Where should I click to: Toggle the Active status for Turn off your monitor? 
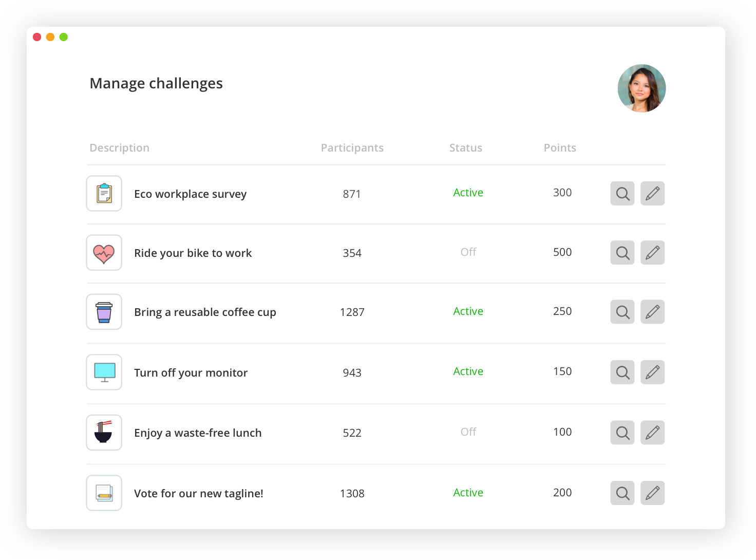click(x=468, y=371)
